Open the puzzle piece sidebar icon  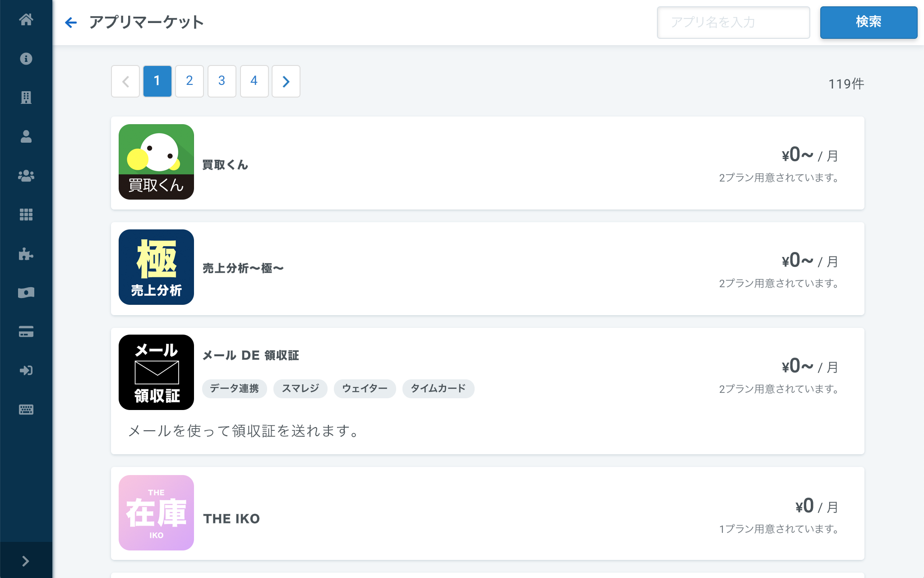(x=26, y=254)
